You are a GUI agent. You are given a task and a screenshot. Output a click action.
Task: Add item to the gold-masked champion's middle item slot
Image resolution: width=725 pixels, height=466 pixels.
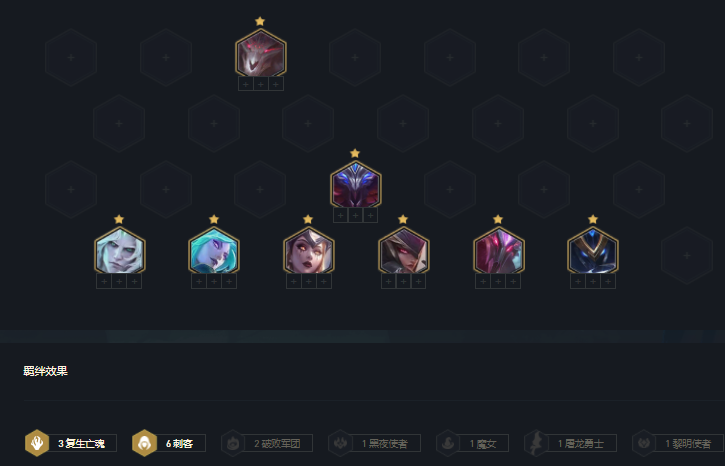[x=593, y=281]
